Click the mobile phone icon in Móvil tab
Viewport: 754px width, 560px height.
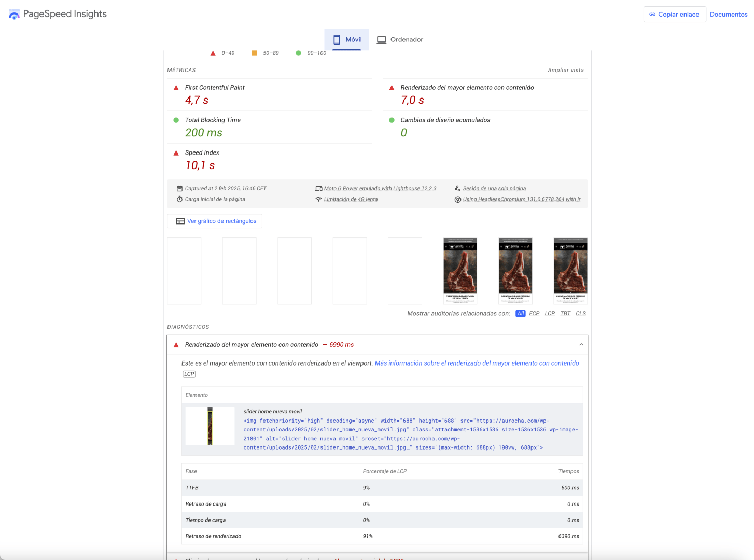(x=337, y=39)
